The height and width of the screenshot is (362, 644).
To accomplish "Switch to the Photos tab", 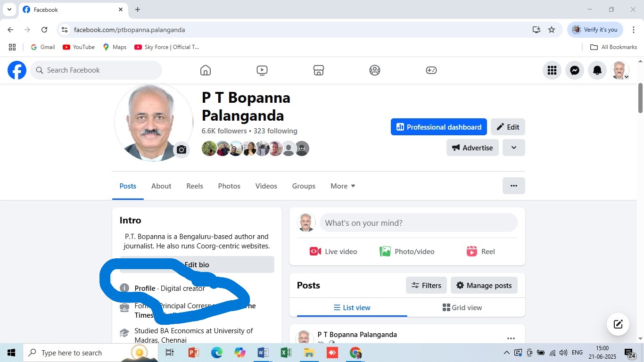I will tap(229, 186).
